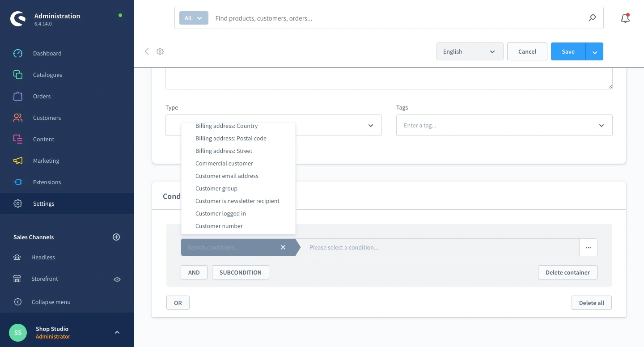Open the condition's three-dot context menu
Screen dimensions: 644x347
(588, 247)
